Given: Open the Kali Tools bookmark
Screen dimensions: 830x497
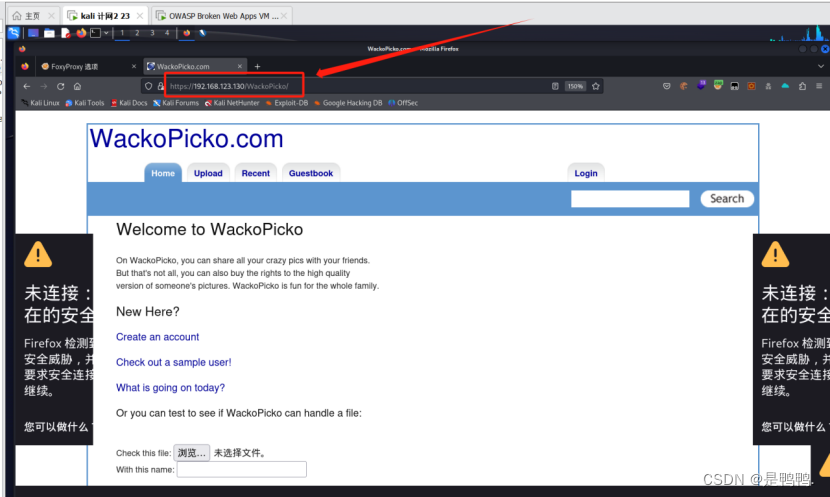Looking at the screenshot, I should point(85,103).
